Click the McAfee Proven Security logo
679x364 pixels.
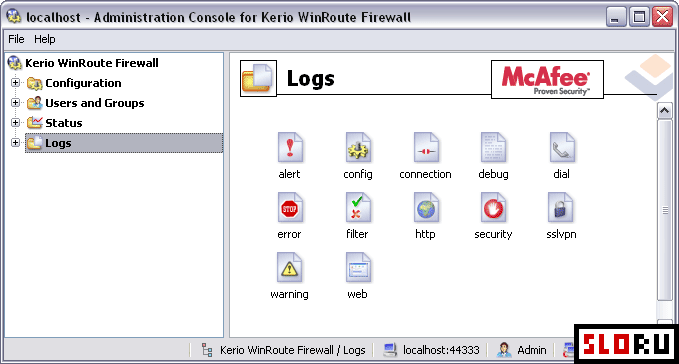pos(547,80)
